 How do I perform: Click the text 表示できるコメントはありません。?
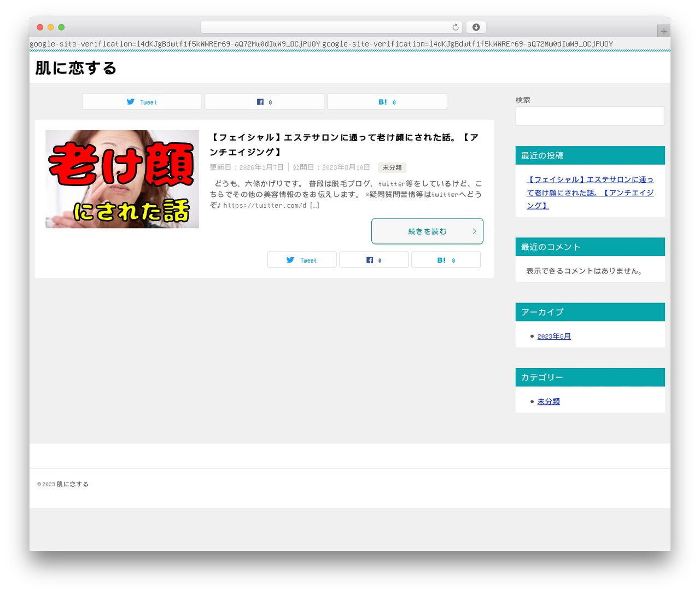(586, 271)
